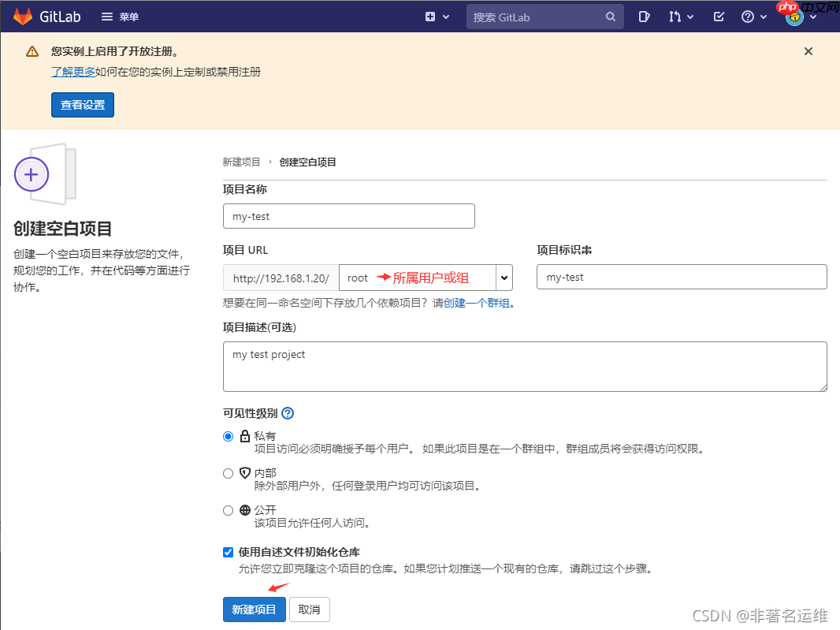This screenshot has height=630, width=840.
Task: Click the issues icon in the header
Action: tap(644, 16)
